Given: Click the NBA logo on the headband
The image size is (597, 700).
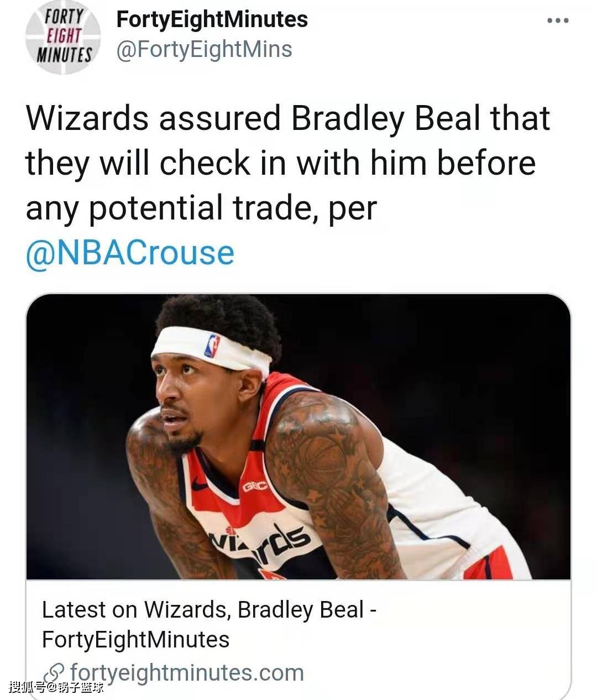Looking at the screenshot, I should (x=212, y=346).
